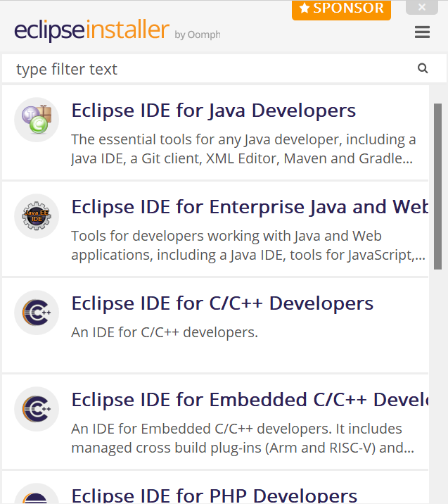The width and height of the screenshot is (448, 504).
Task: Select Eclipse IDE for Embedded C/C++ Developers
Action: point(250,400)
